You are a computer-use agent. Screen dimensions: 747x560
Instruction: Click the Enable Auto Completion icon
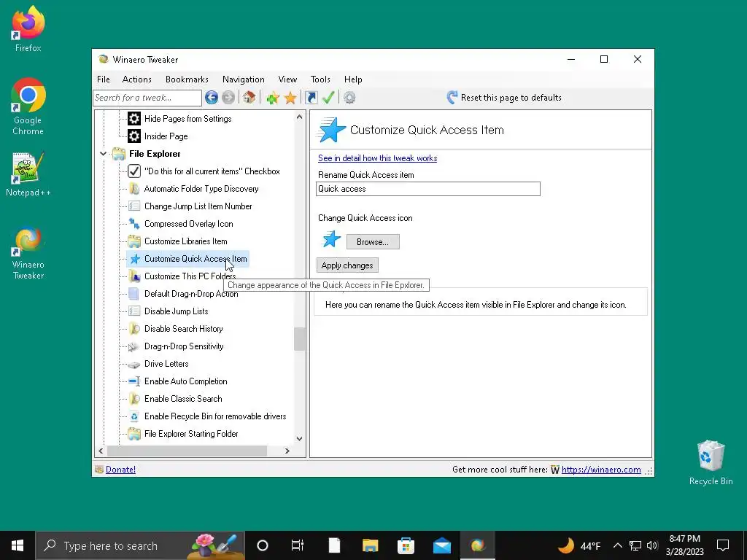click(x=134, y=381)
